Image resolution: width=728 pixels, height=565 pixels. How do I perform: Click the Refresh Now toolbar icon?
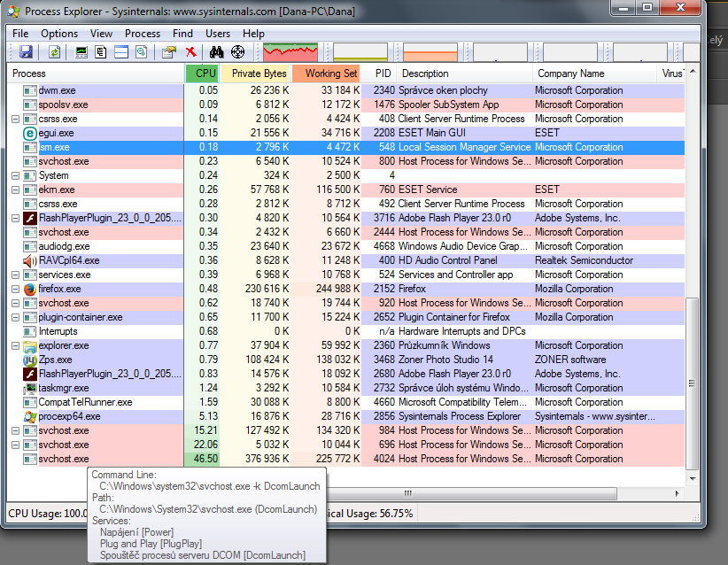click(54, 52)
